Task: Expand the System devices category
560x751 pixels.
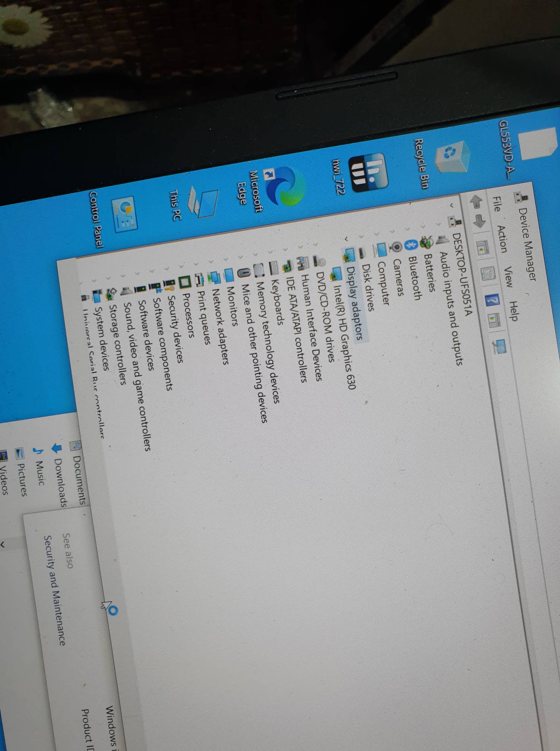Action: [94, 280]
